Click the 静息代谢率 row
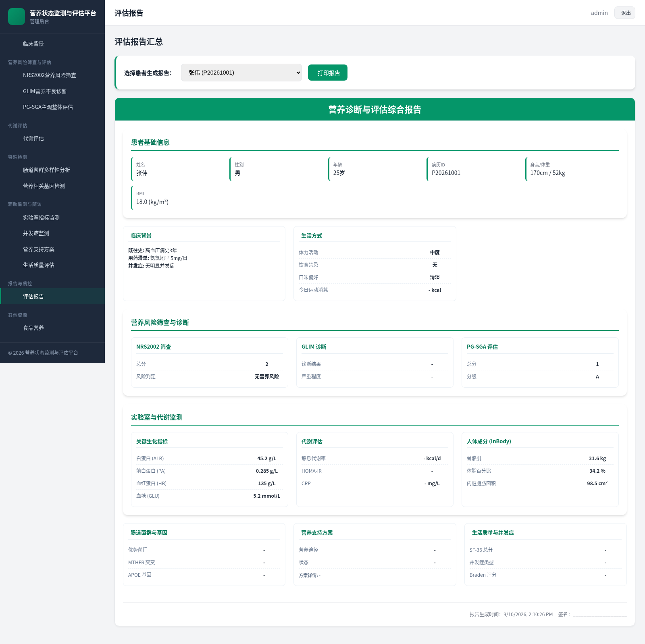645x644 pixels. 375,458
